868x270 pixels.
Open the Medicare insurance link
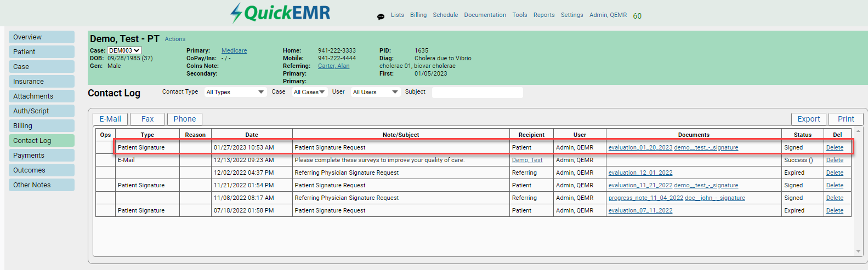(x=234, y=50)
